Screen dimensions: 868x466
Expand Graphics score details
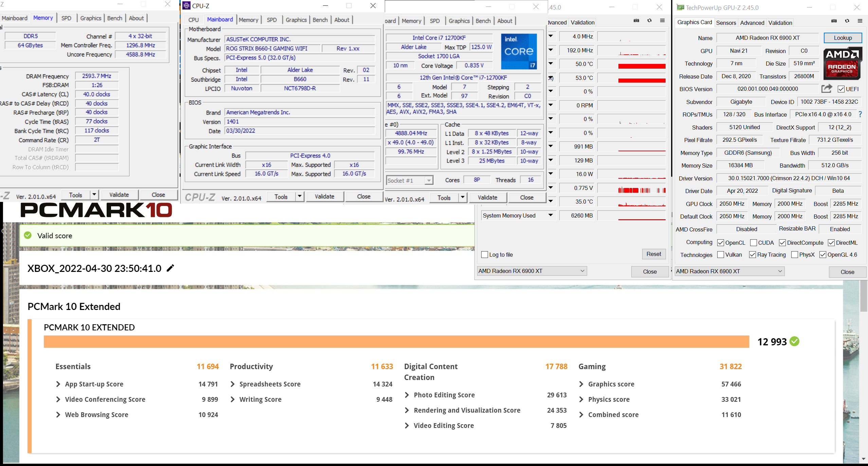[x=581, y=384]
